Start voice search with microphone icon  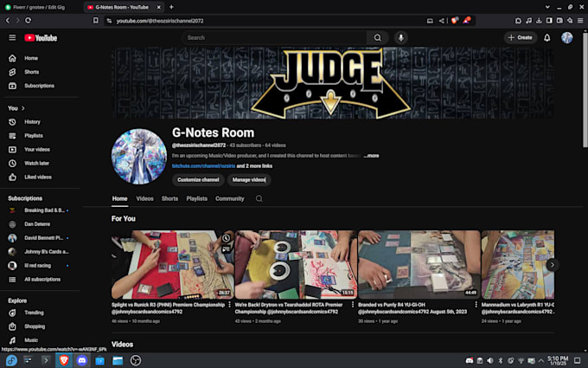(401, 37)
